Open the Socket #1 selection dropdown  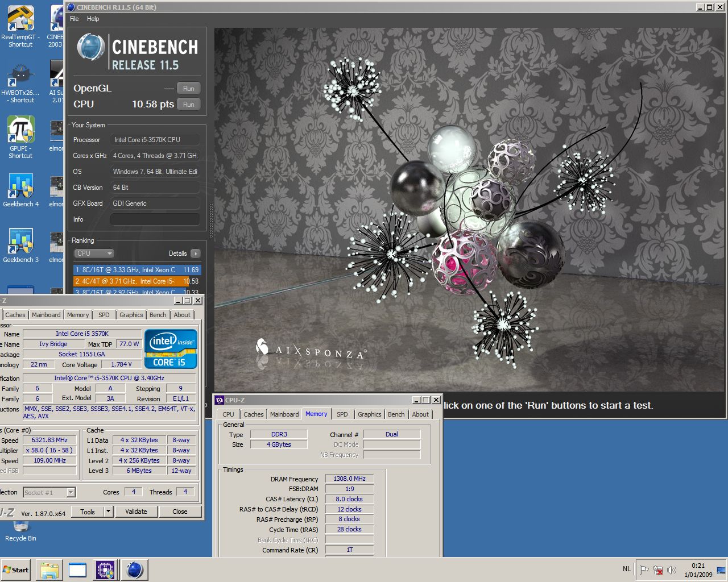point(49,492)
